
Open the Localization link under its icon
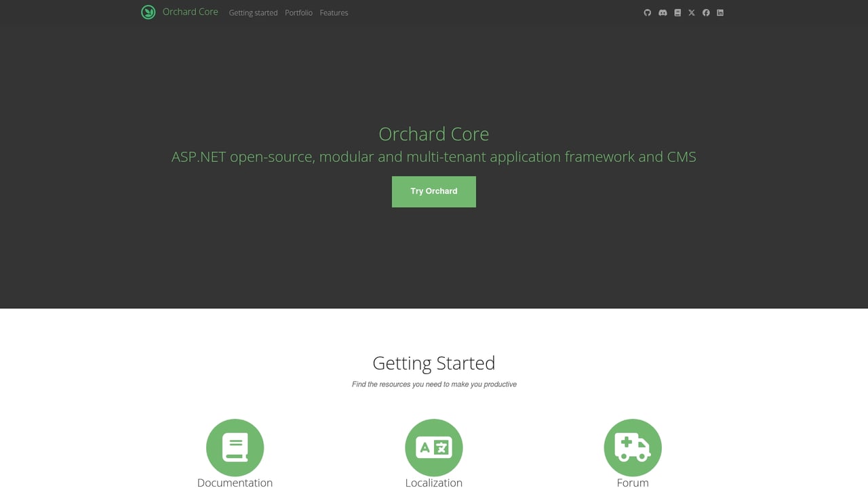pos(433,483)
